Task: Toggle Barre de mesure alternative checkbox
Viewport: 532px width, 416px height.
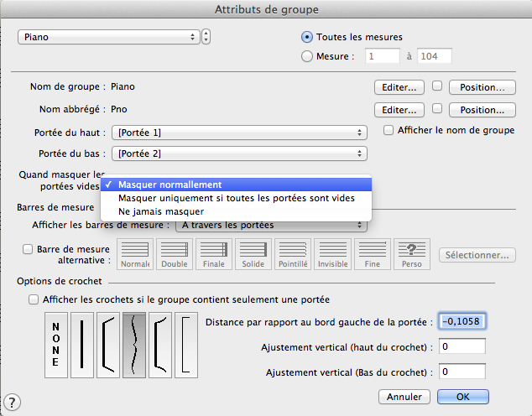Action: point(29,249)
